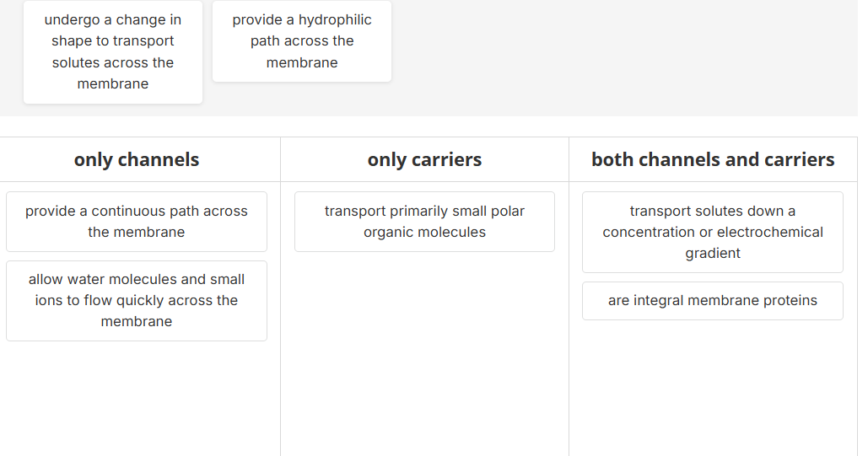Click the 'are integral membrane proteins' card
The width and height of the screenshot is (868, 456).
tap(713, 301)
